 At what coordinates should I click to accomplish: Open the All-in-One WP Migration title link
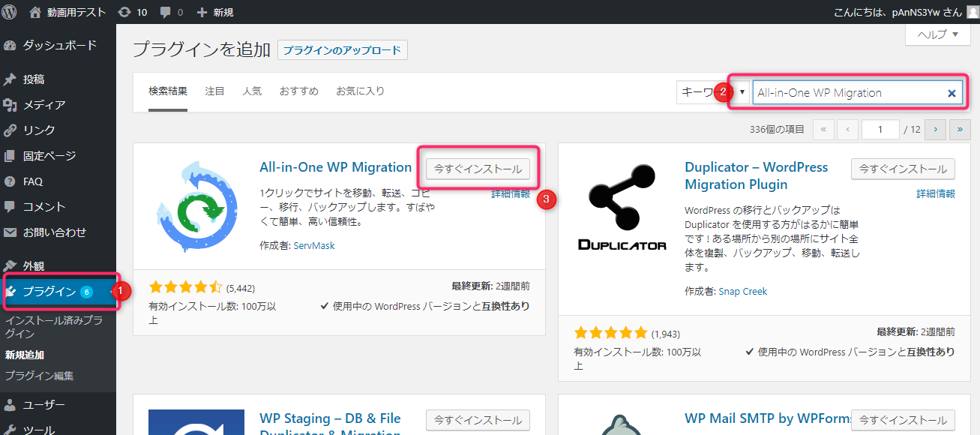click(336, 166)
